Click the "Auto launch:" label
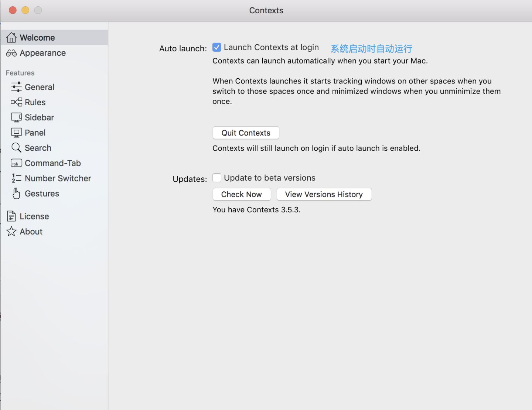The height and width of the screenshot is (410, 532). [183, 49]
